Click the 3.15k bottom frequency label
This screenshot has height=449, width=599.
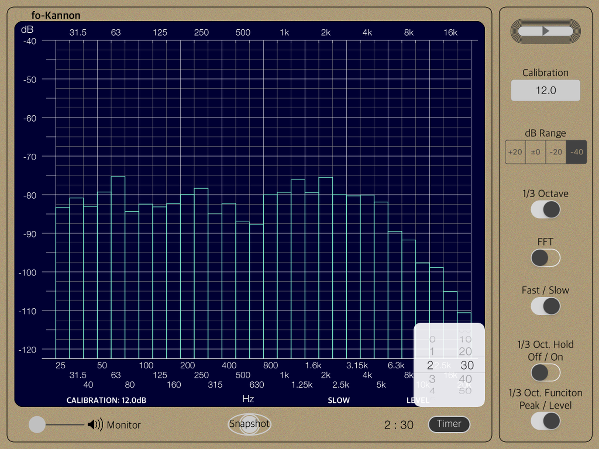pos(357,365)
